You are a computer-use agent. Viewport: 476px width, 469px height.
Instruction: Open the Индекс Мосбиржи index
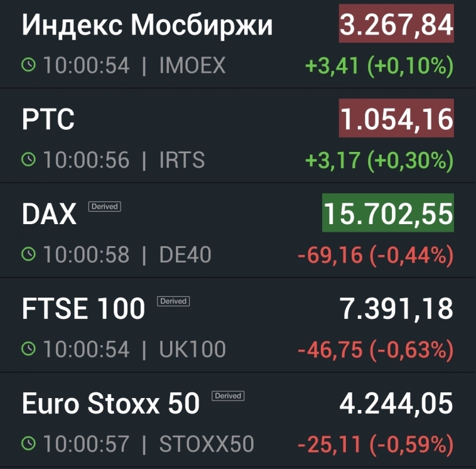148,26
